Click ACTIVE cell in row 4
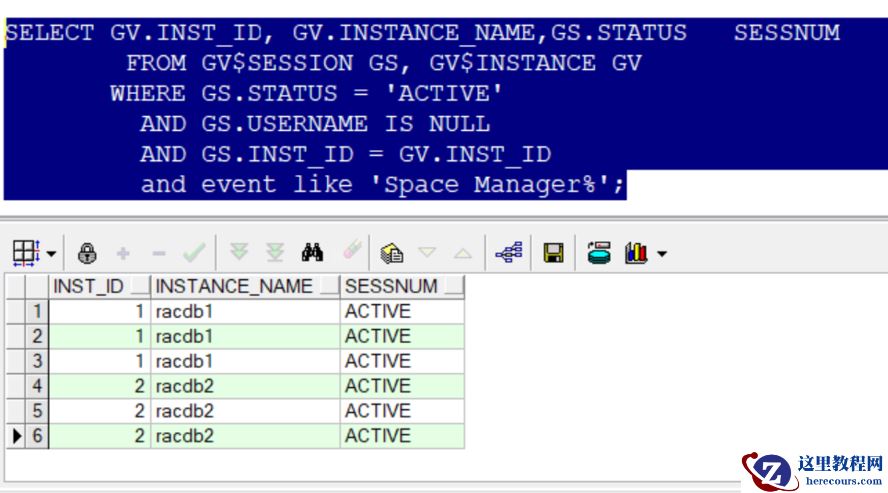 coord(402,386)
